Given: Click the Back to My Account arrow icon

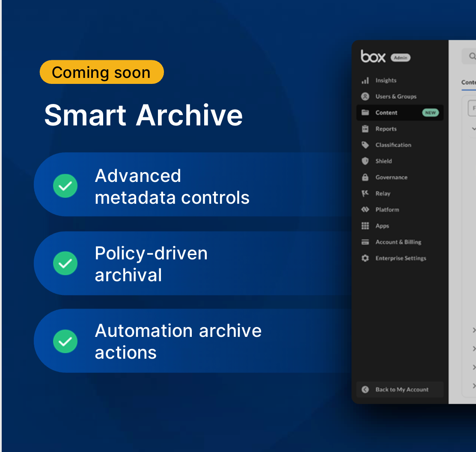Looking at the screenshot, I should click(x=365, y=390).
